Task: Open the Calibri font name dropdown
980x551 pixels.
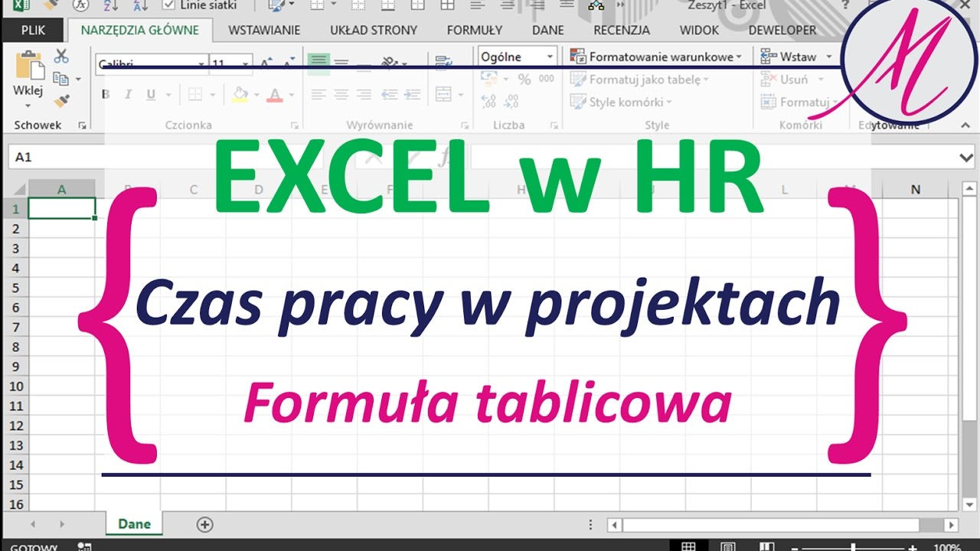Action: 201,64
